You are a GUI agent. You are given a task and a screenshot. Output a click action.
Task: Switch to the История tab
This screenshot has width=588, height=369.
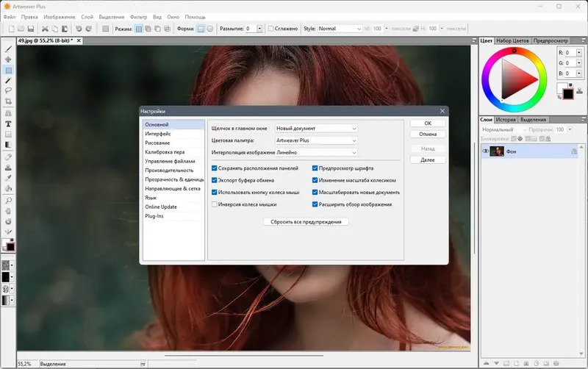[x=505, y=119]
